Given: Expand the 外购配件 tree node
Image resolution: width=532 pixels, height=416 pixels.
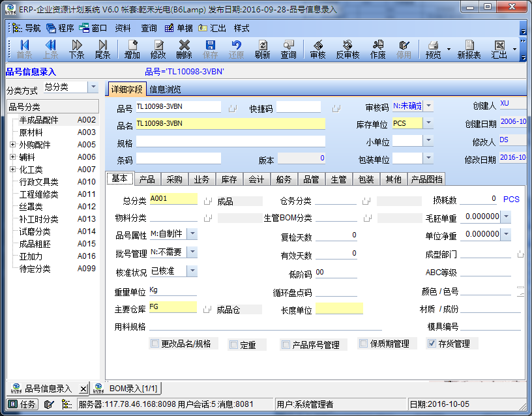Looking at the screenshot, I should [12, 145].
